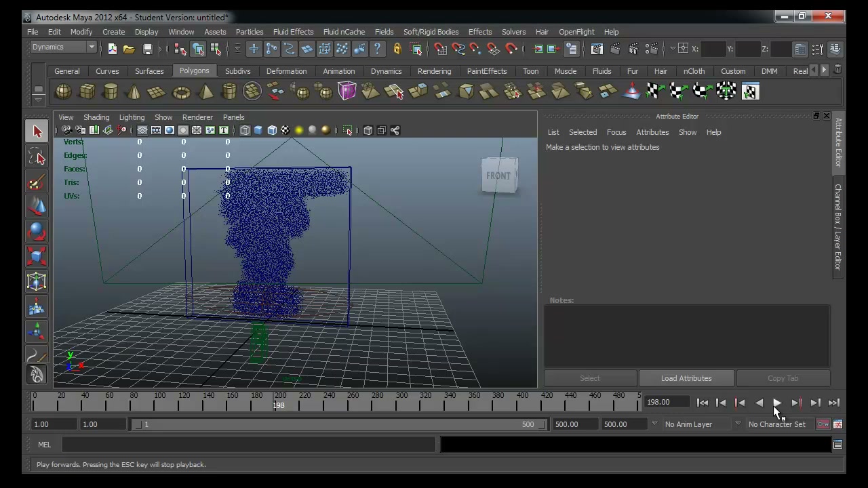Choose the Rotate tool in toolbox
The image size is (868, 488).
[x=37, y=232]
